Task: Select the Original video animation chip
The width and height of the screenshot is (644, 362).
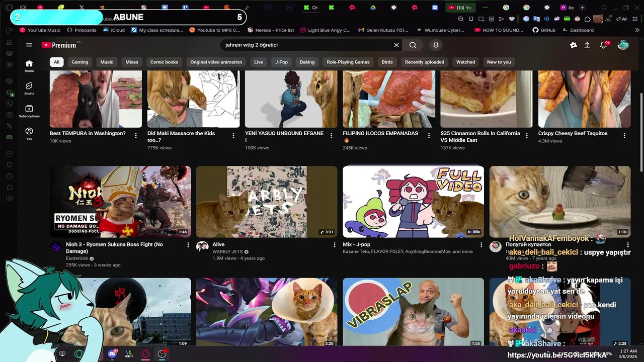Action: click(216, 62)
